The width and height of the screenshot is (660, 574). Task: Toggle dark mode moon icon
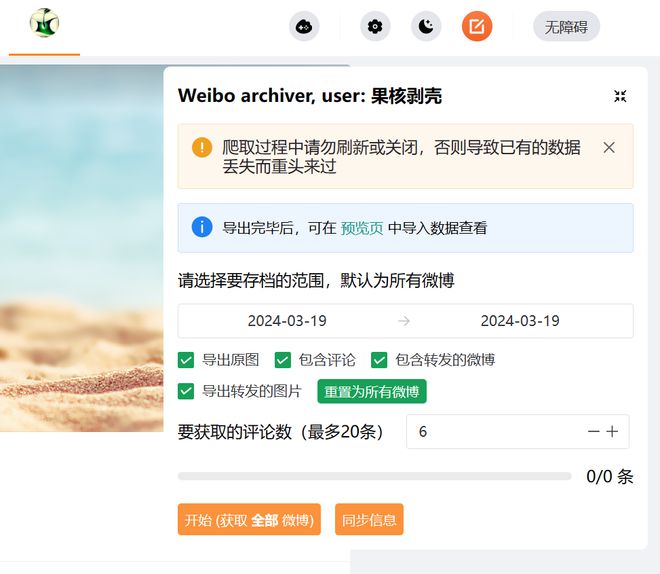click(x=426, y=27)
